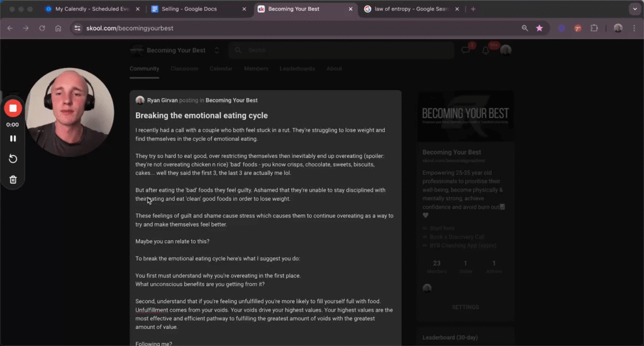The image size is (644, 346).
Task: Open the Chrome three-dot menu
Action: (x=634, y=28)
